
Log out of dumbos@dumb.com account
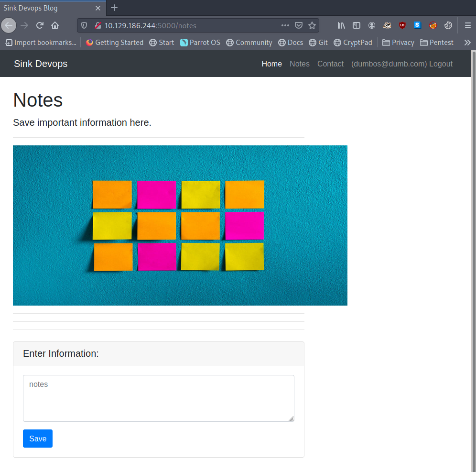pos(440,64)
